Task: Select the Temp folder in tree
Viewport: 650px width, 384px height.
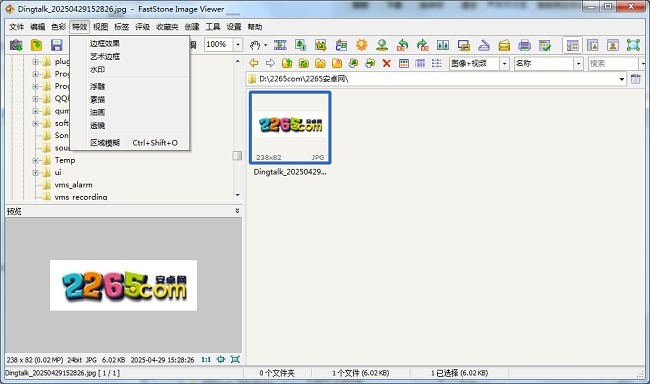Action: tap(65, 160)
